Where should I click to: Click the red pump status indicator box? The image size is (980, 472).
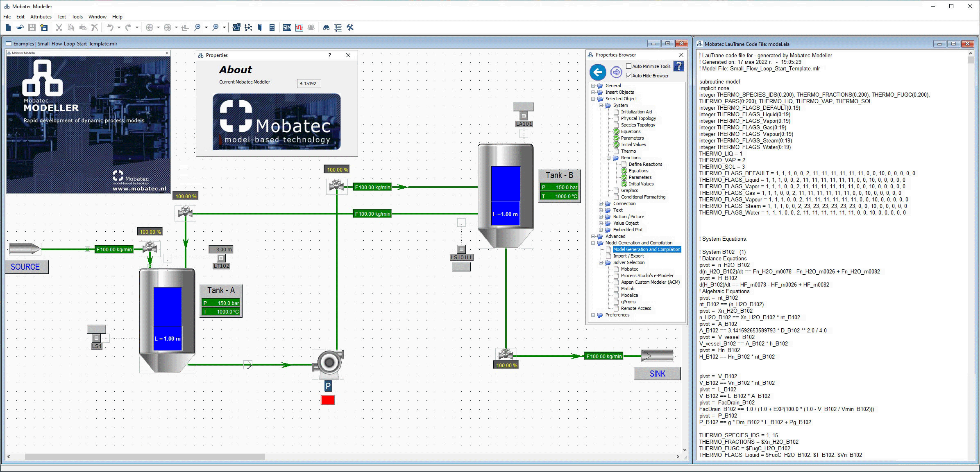tap(328, 400)
